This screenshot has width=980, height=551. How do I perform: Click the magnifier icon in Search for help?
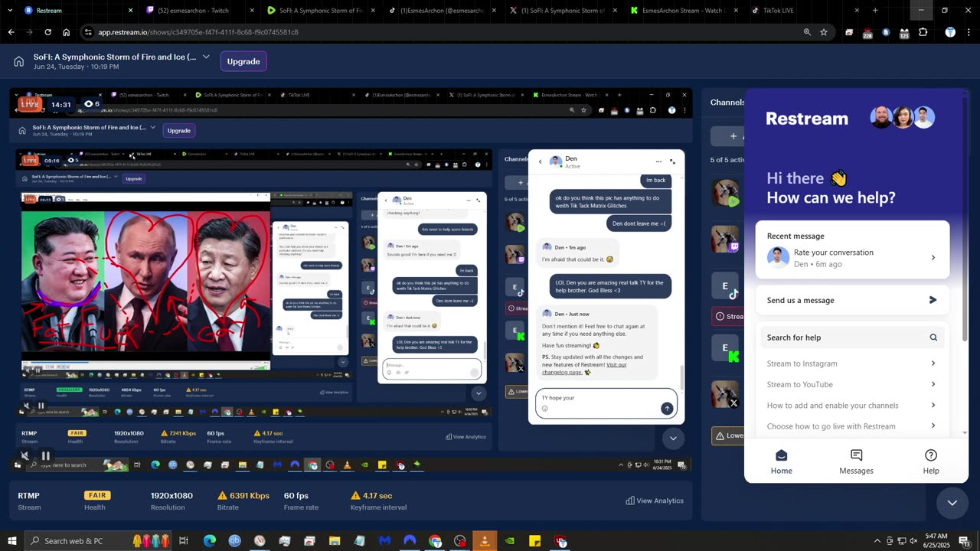coord(933,337)
